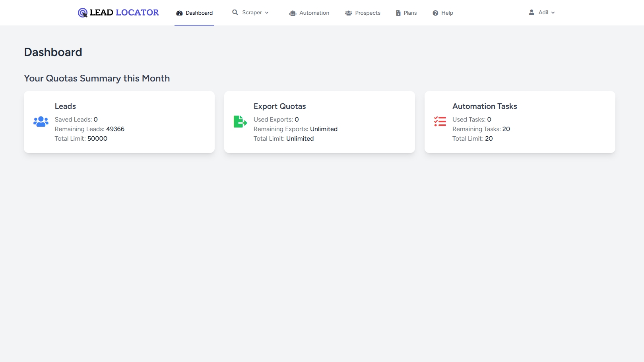This screenshot has height=362, width=644.
Task: Click the LEAD LOCATOR brand text
Action: click(x=124, y=13)
